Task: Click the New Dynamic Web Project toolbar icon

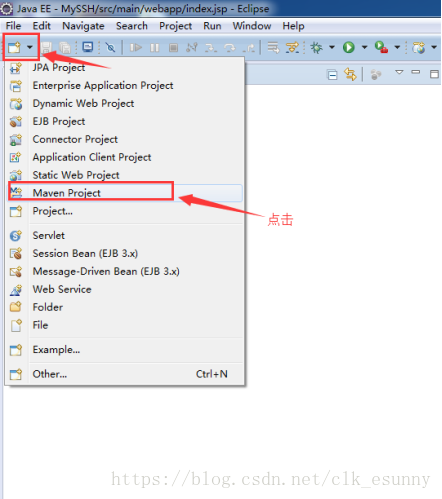Action: coord(419,47)
